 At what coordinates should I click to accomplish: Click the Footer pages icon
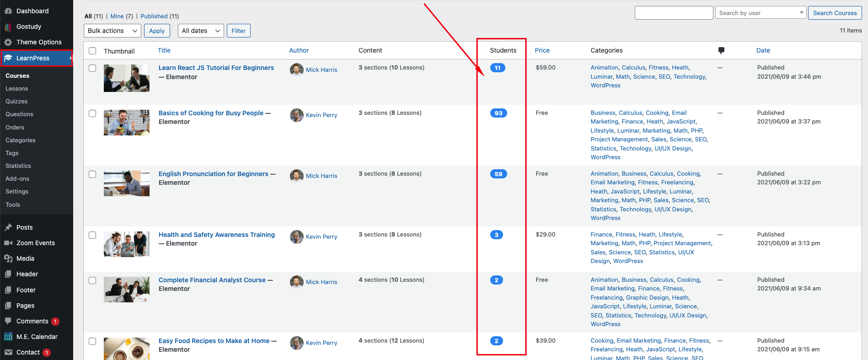[x=8, y=290]
